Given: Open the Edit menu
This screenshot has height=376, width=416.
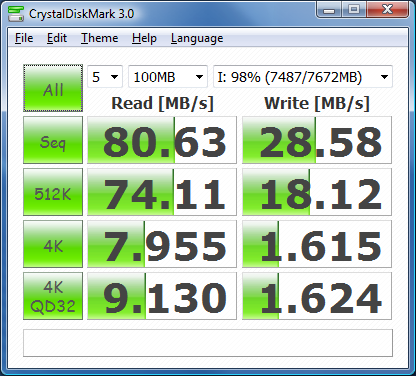Looking at the screenshot, I should (x=57, y=38).
